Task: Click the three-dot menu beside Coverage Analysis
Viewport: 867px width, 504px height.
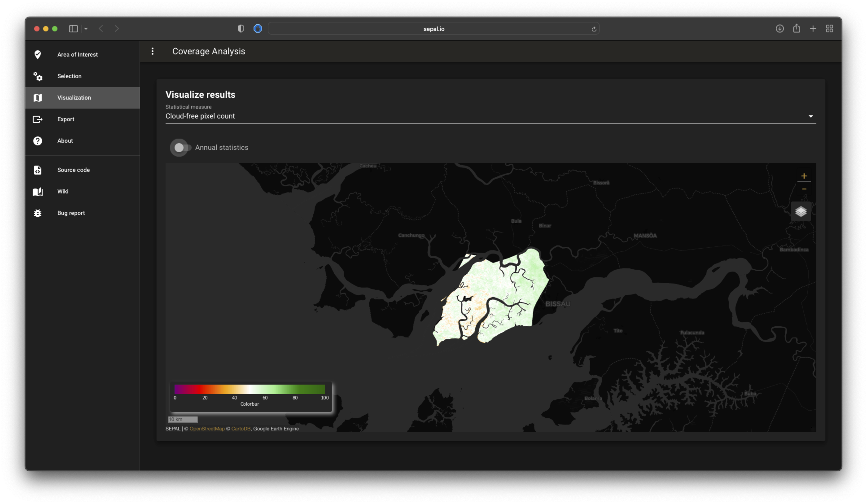Action: click(152, 51)
